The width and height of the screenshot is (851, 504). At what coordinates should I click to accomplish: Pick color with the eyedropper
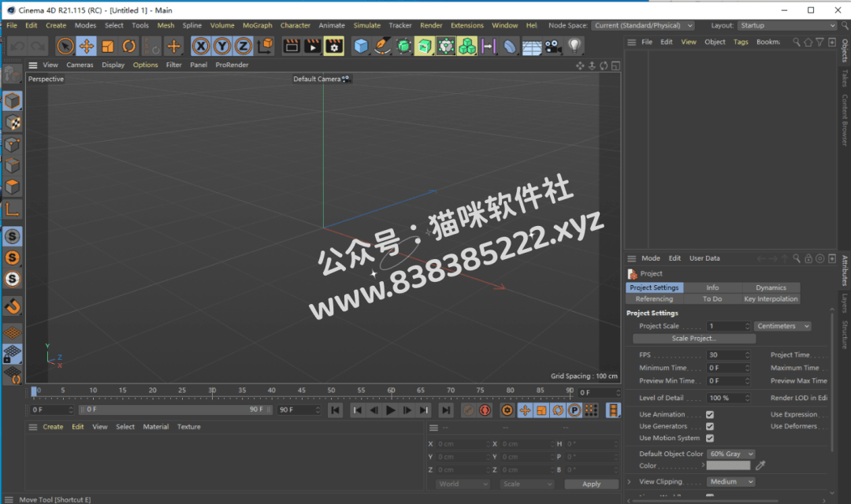760,465
